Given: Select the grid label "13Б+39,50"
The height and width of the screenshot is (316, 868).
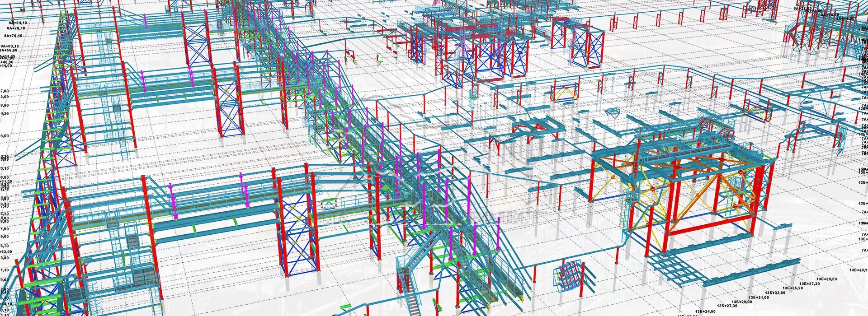Looking at the screenshot, I should pyautogui.click(x=827, y=279).
